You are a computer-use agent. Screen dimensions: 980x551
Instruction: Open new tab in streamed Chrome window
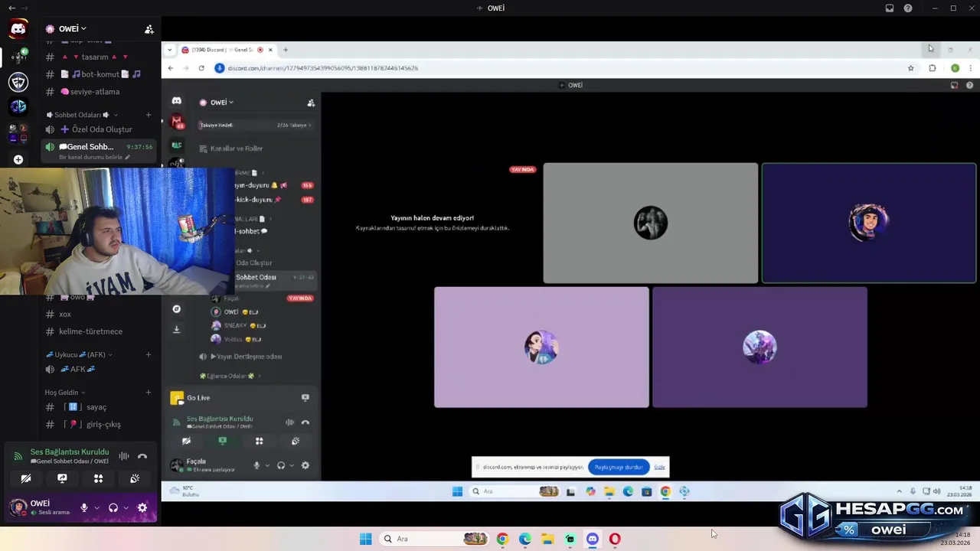click(286, 50)
